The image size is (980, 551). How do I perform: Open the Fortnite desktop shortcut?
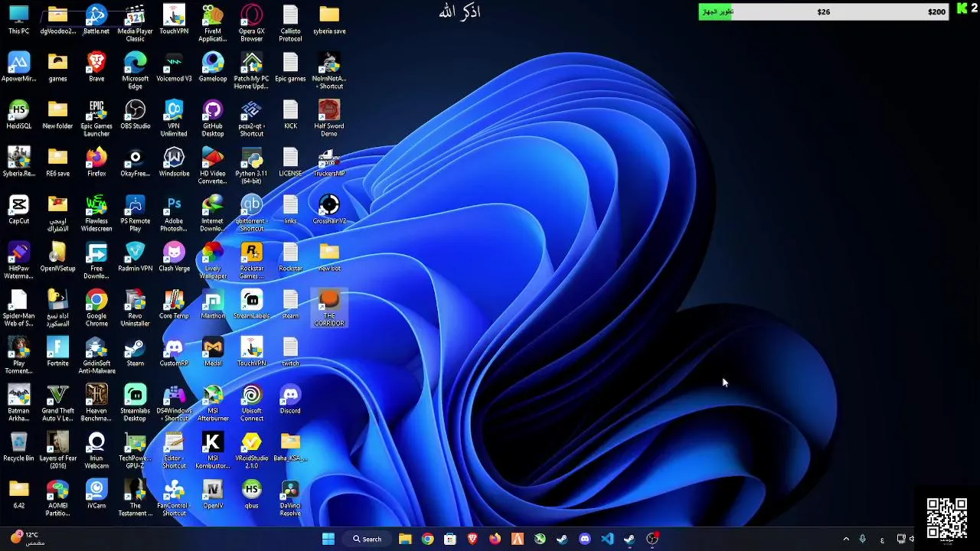[57, 352]
